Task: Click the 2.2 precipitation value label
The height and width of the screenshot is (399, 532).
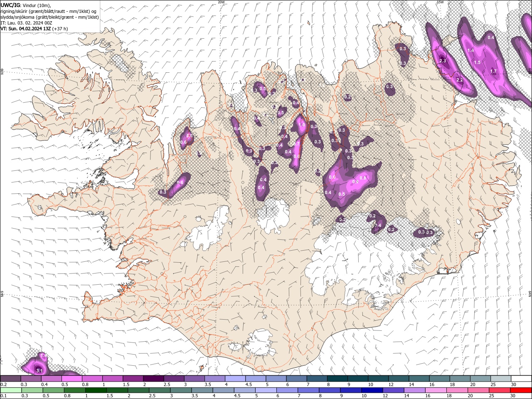Action: click(x=459, y=80)
